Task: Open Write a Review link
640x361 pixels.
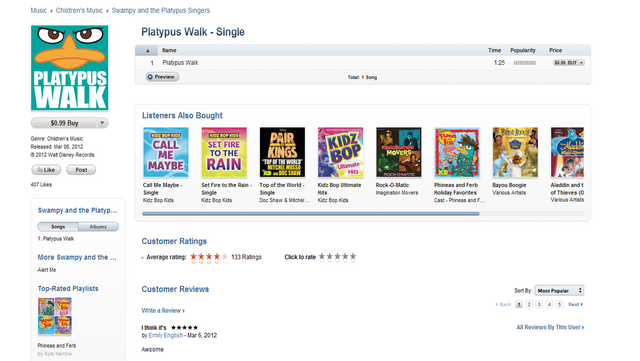Action: pos(163,311)
